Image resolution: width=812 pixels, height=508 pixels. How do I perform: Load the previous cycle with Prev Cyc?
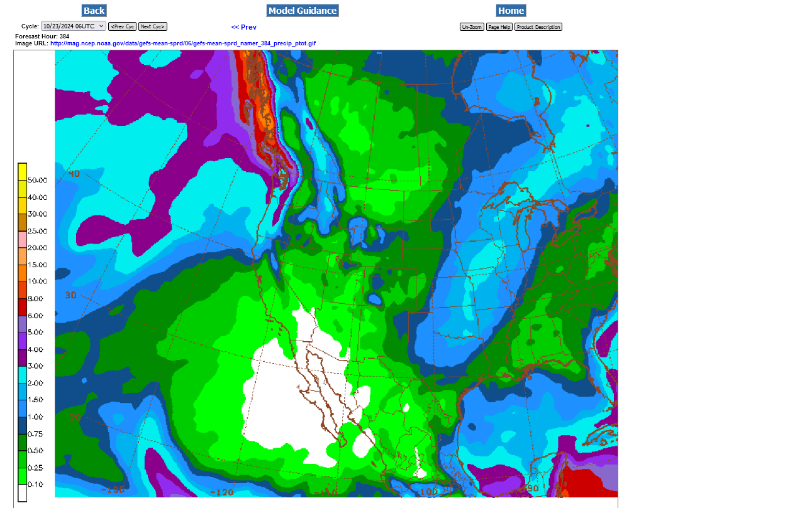(x=122, y=26)
